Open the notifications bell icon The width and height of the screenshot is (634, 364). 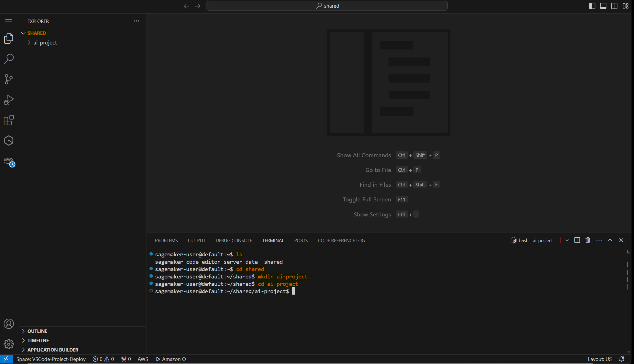(x=622, y=359)
